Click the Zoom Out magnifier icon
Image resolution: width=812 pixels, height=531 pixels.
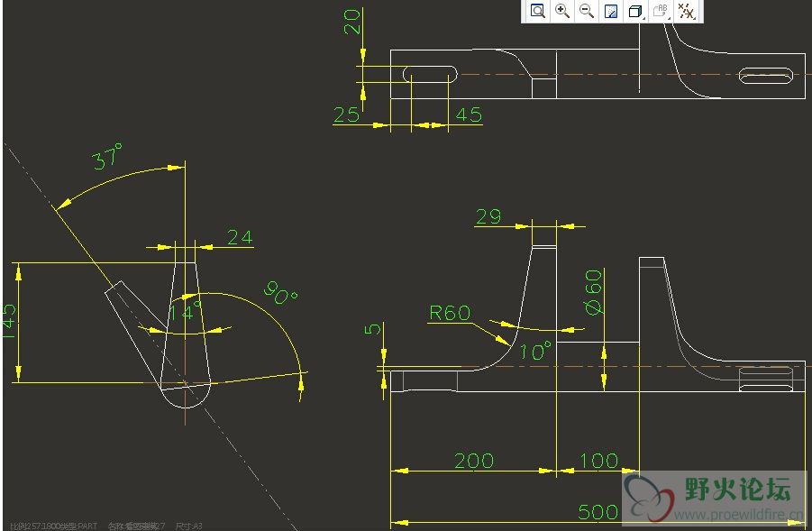point(586,11)
